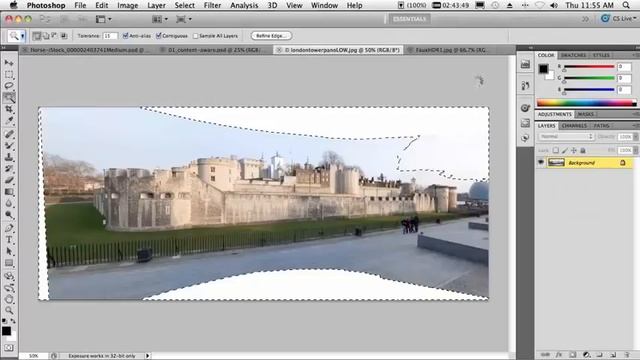This screenshot has width=640, height=360.
Task: Toggle Lock all padlock icon in Layers
Action: coord(582,151)
